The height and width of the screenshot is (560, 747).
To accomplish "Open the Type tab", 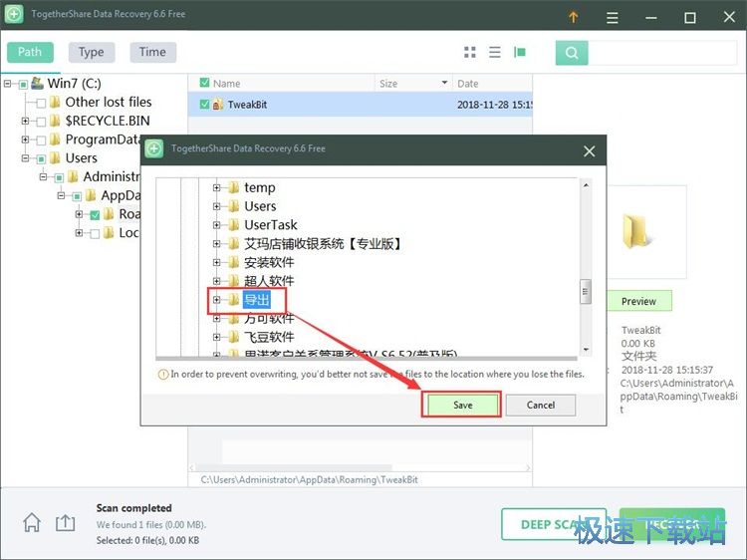I will (92, 52).
